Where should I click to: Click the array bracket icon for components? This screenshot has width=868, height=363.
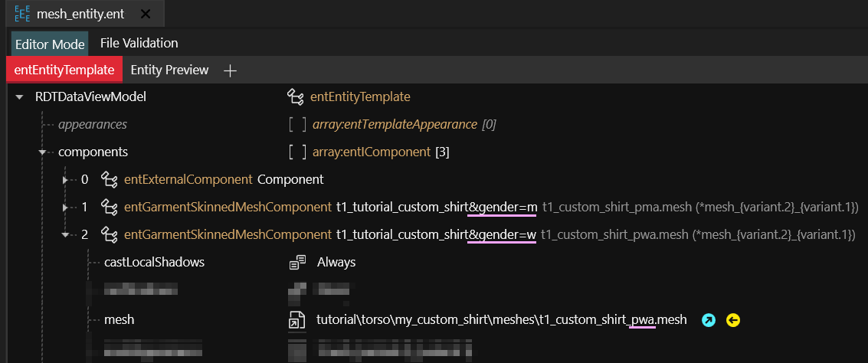297,152
